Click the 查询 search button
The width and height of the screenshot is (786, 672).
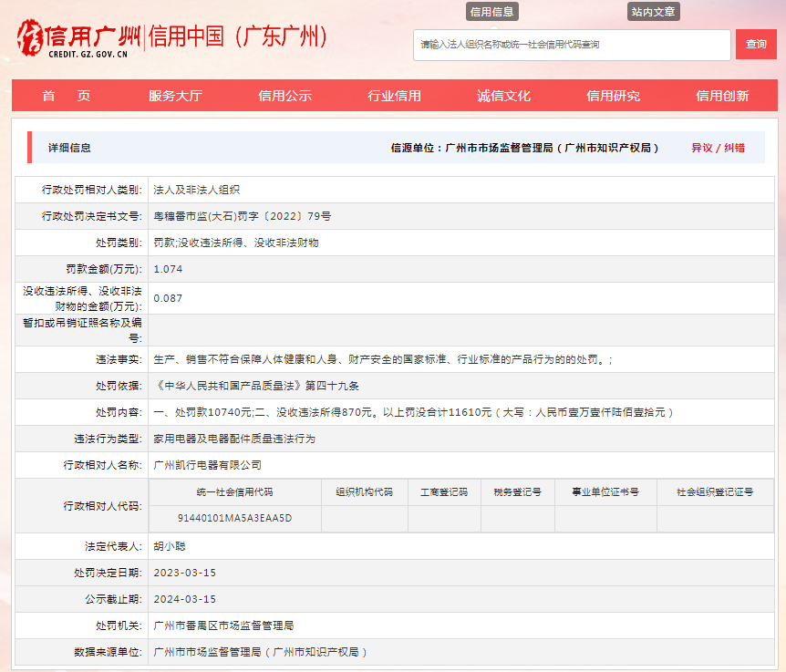(x=756, y=44)
